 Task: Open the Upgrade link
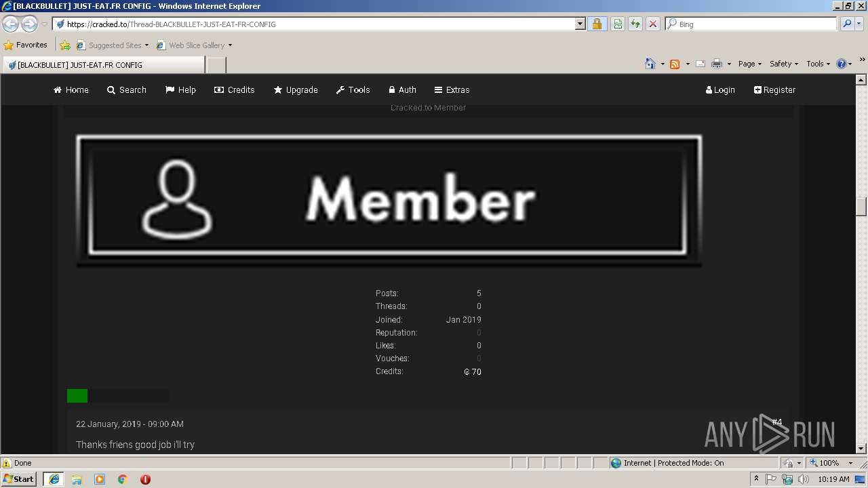click(296, 89)
